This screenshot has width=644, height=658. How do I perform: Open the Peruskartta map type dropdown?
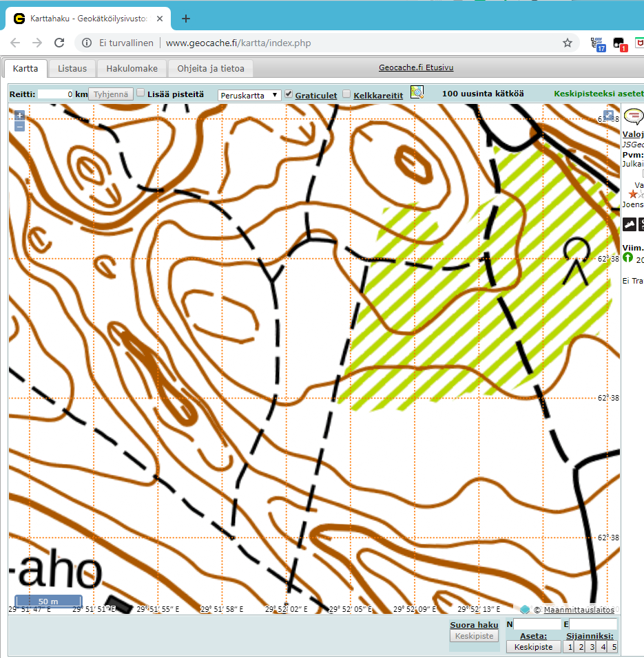(x=249, y=95)
